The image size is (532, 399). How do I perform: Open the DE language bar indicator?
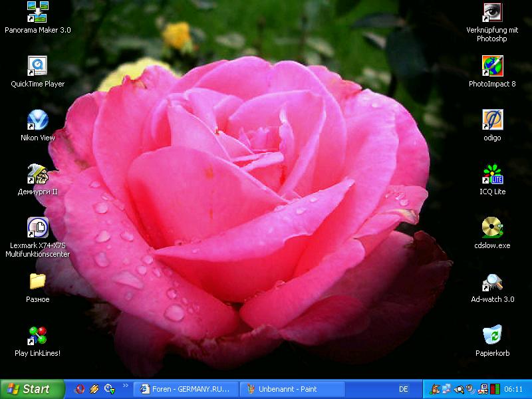[x=404, y=389]
